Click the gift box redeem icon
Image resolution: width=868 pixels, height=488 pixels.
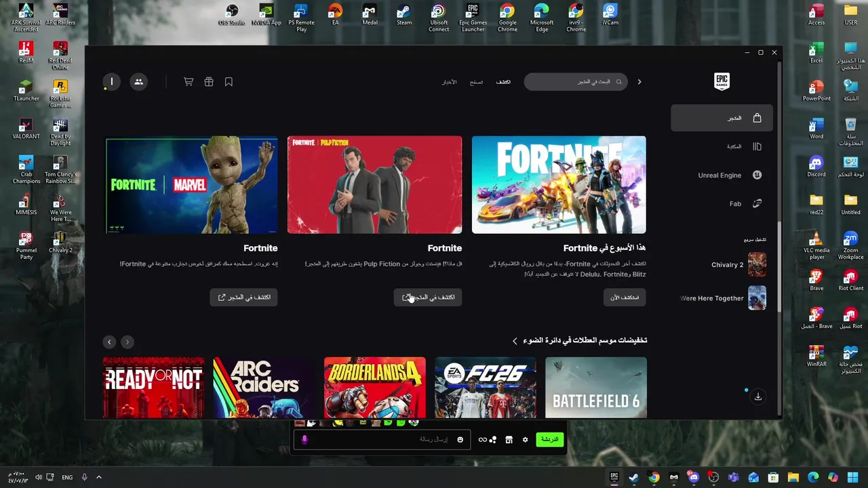[x=209, y=82]
